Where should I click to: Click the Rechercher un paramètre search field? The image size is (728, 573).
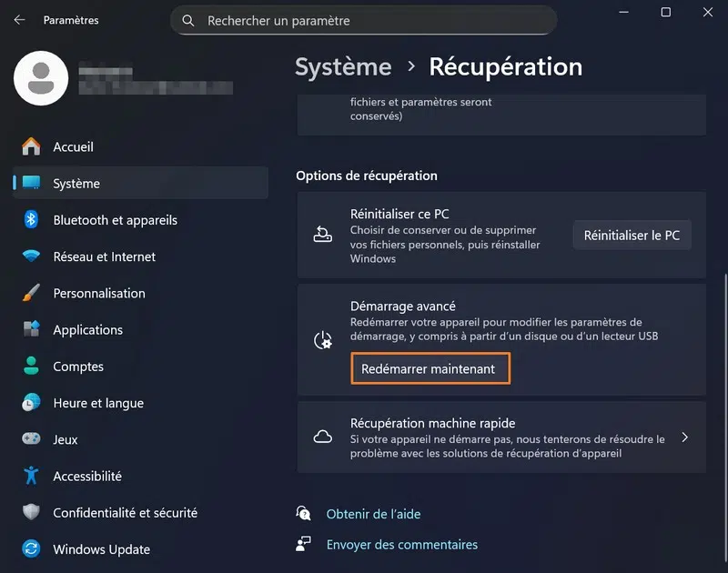(364, 20)
